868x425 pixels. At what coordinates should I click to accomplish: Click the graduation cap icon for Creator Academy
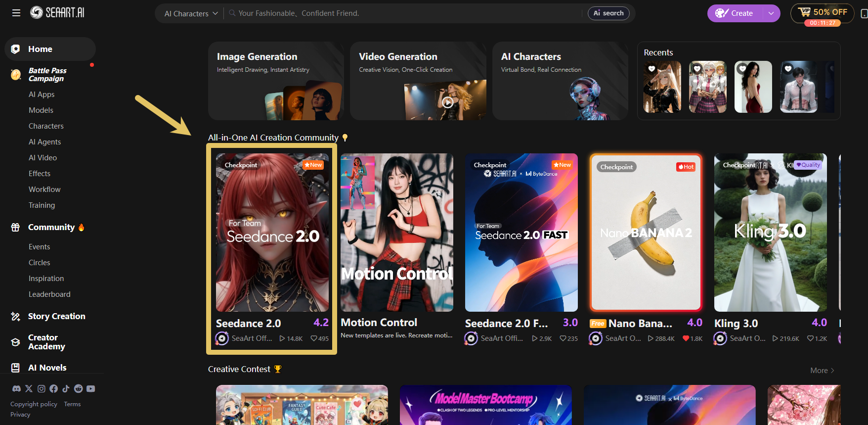pyautogui.click(x=15, y=342)
